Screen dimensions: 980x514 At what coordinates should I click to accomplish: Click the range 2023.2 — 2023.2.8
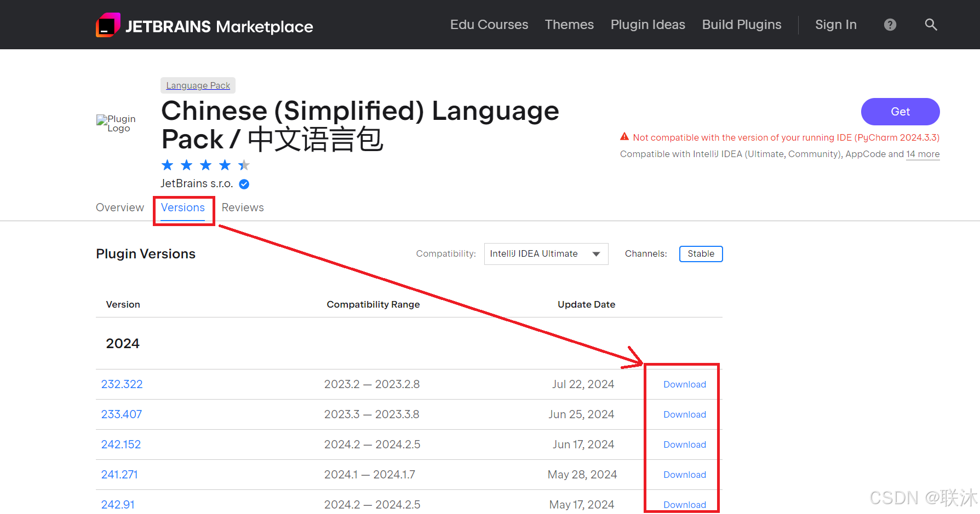(x=372, y=384)
